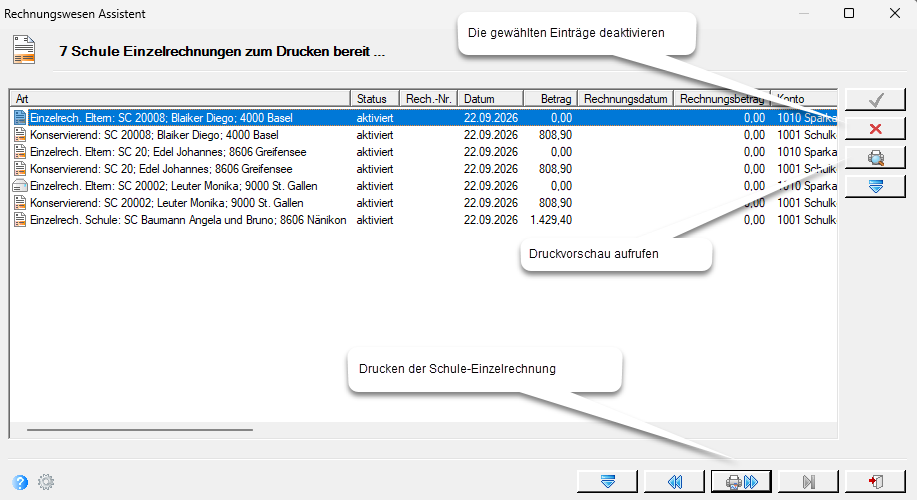Select row Konservierend SC 20008 Blaiker Diego
This screenshot has height=500, width=917.
point(423,135)
